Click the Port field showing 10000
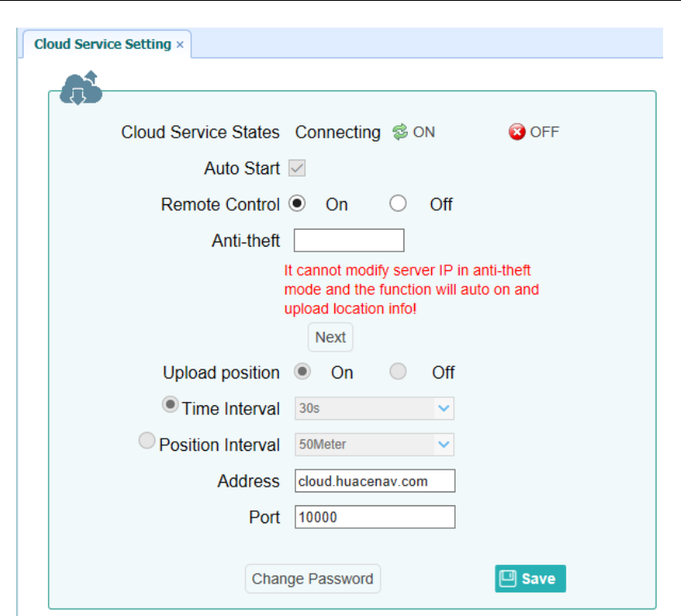Viewport: 681px width, 616px height. click(375, 518)
